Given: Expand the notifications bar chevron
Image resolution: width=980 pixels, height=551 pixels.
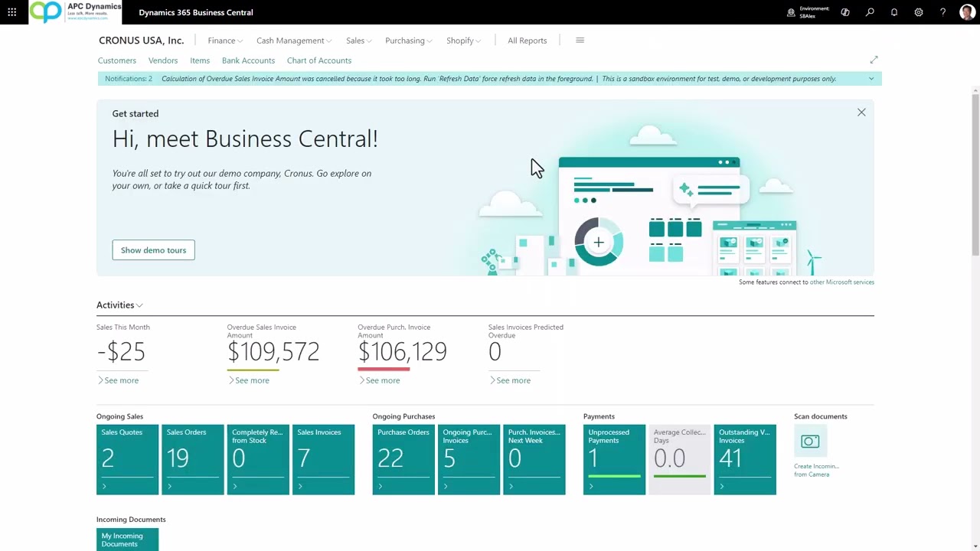Looking at the screenshot, I should (x=871, y=79).
